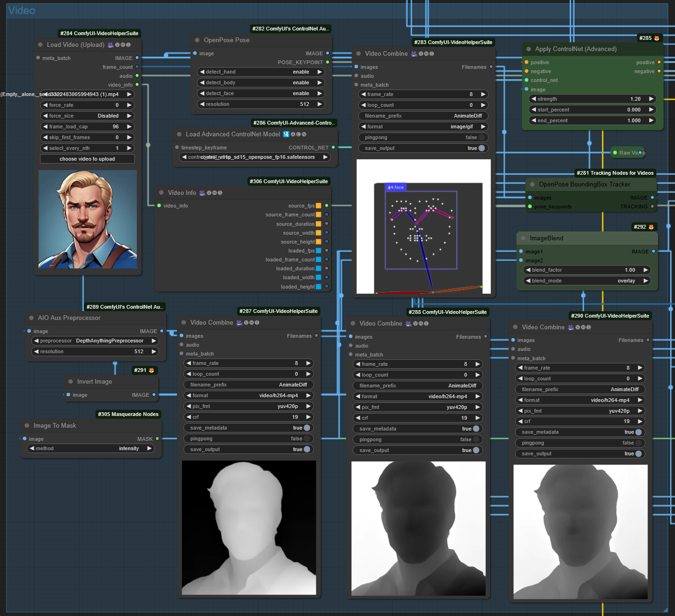Enable pingpong in Video Combine node #287
This screenshot has width=675, height=616.
tap(306, 439)
